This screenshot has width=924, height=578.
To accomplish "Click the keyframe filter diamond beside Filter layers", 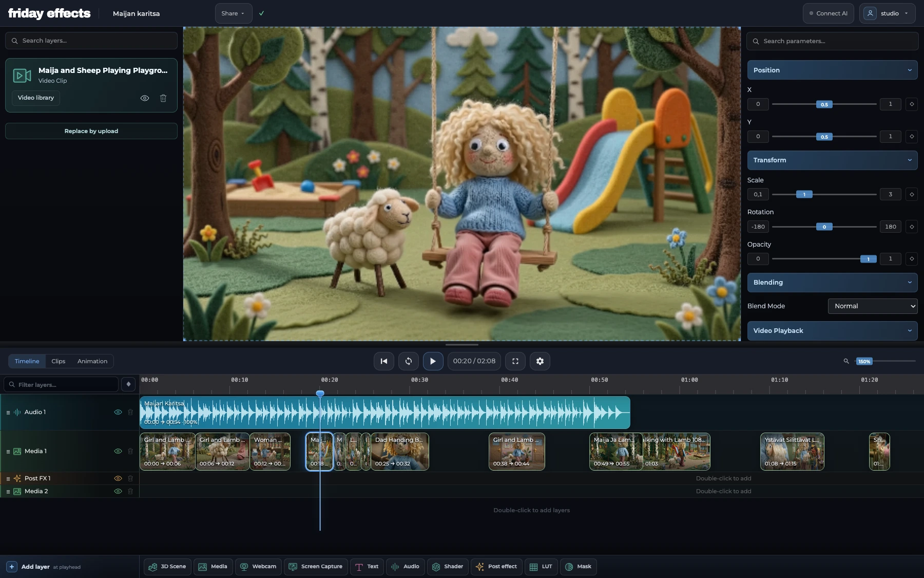I will pos(128,384).
